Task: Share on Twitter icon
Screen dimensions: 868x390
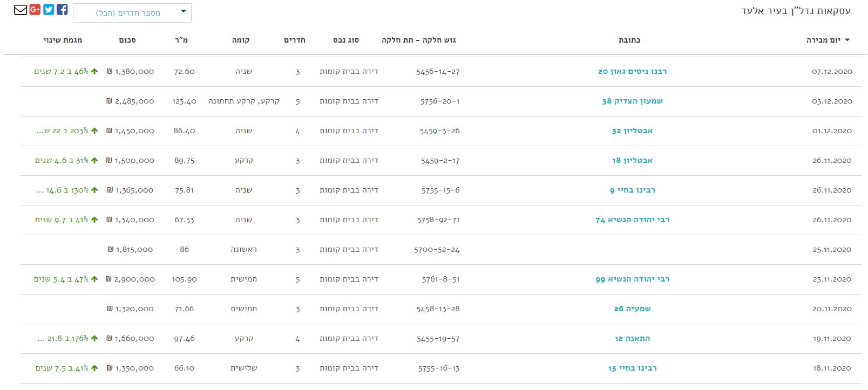Action: (49, 9)
